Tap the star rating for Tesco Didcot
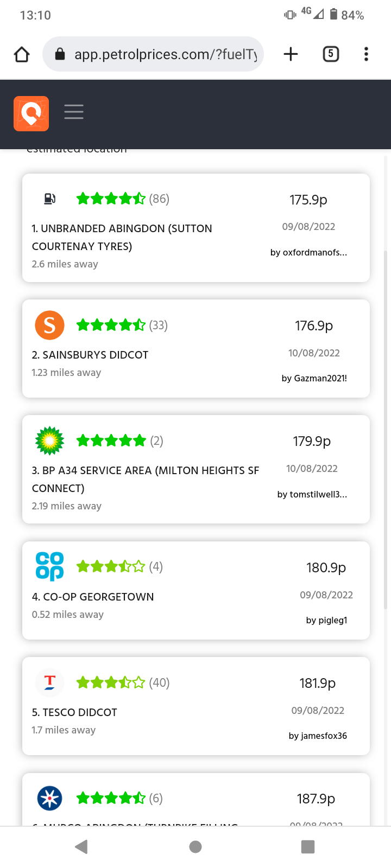Image resolution: width=391 pixels, height=868 pixels. [111, 682]
